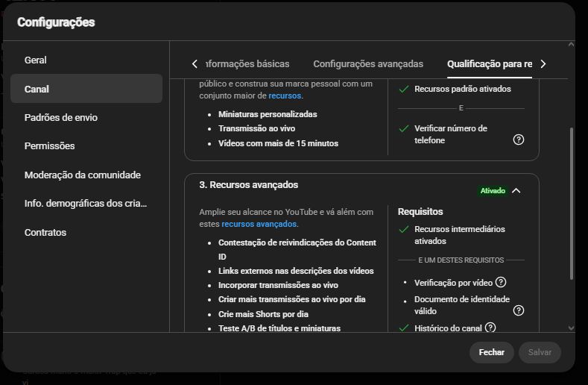Switch to Informações básicas tab
This screenshot has width=588, height=385.
tap(248, 64)
